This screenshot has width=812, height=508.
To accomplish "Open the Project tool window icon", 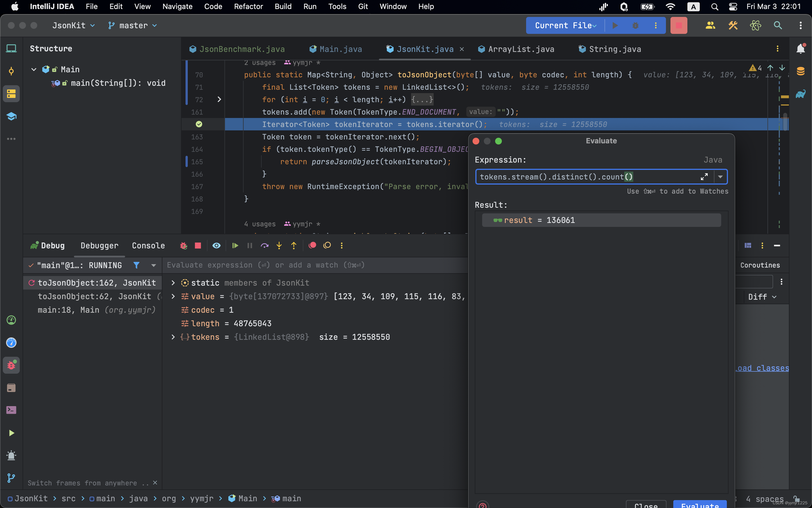I will (x=11, y=48).
